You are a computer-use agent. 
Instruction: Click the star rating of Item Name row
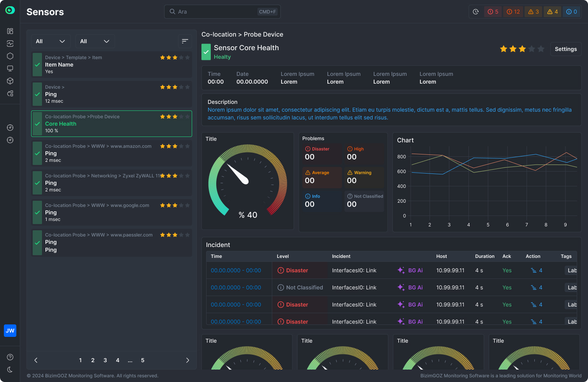(175, 58)
